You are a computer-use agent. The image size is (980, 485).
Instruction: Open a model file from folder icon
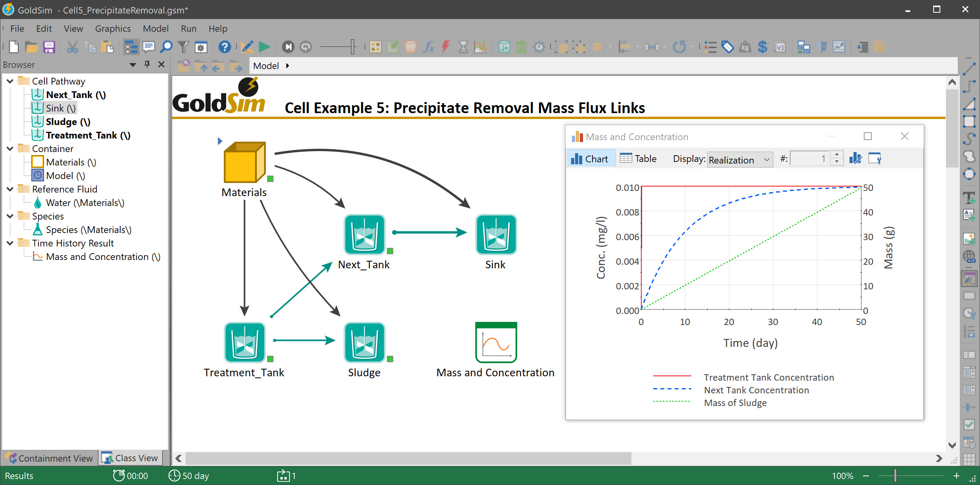tap(31, 47)
